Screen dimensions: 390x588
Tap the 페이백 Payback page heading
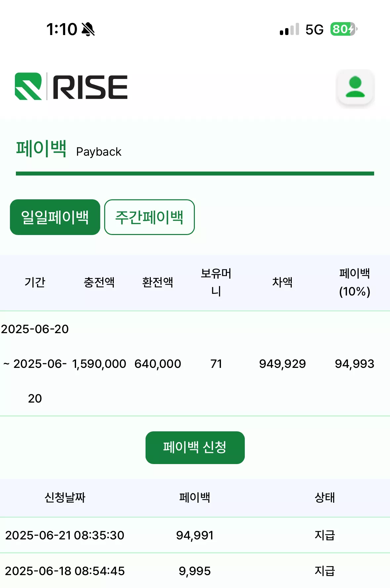pyautogui.click(x=69, y=149)
